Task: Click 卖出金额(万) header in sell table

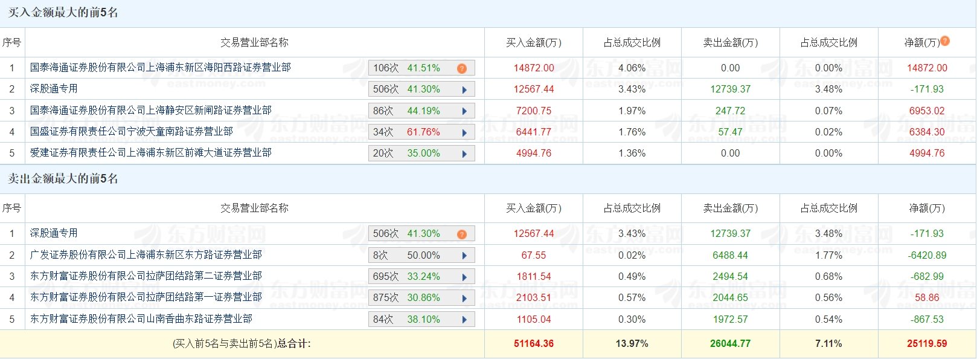Action: tap(731, 208)
